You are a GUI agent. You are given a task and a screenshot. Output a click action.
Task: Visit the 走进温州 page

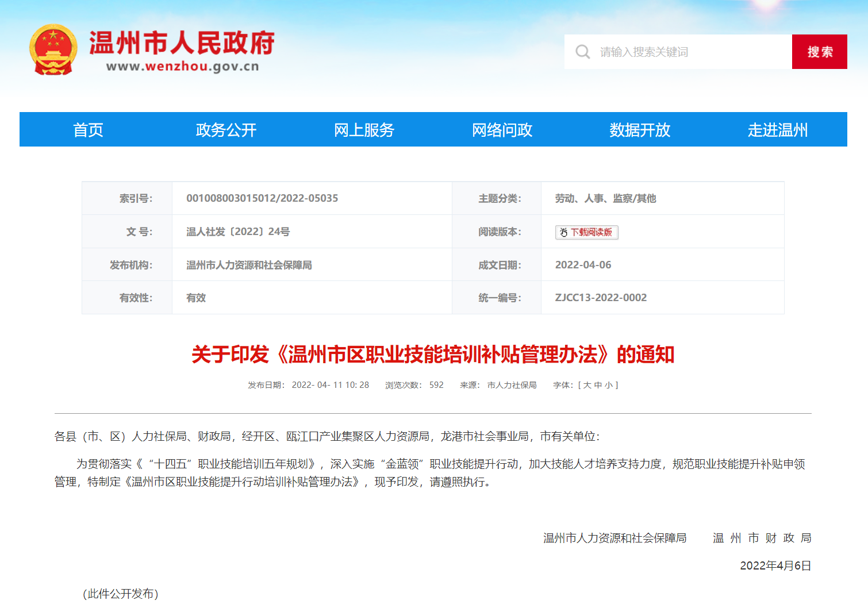pyautogui.click(x=777, y=130)
